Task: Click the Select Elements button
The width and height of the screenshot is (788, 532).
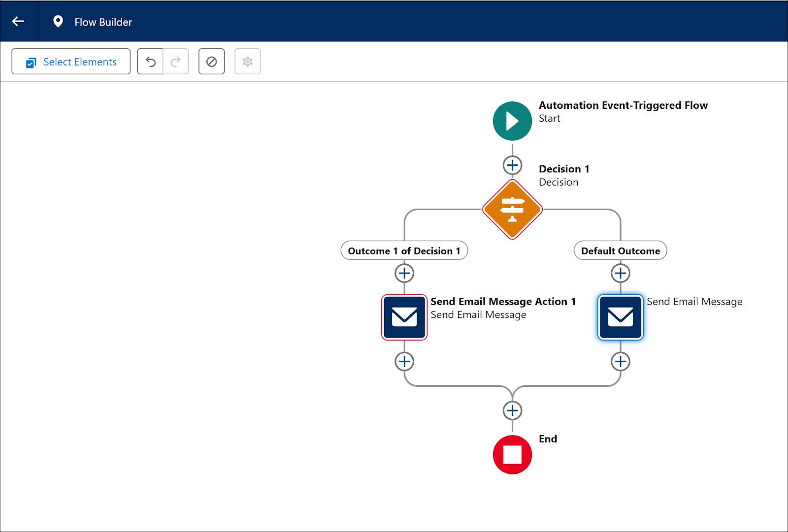Action: coord(71,62)
